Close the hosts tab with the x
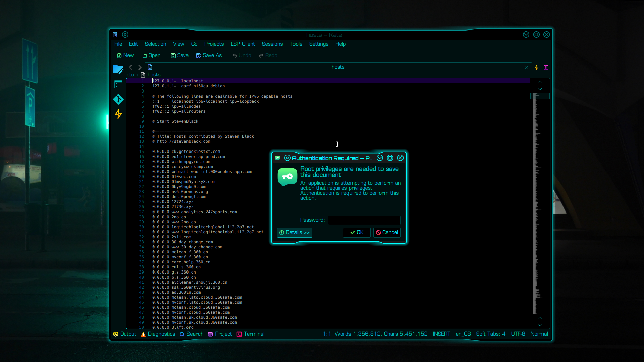The width and height of the screenshot is (644, 362). click(x=527, y=67)
